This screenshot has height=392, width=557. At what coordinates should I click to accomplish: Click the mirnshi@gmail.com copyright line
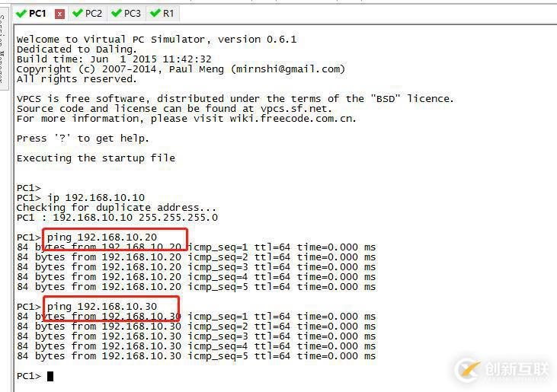click(181, 69)
